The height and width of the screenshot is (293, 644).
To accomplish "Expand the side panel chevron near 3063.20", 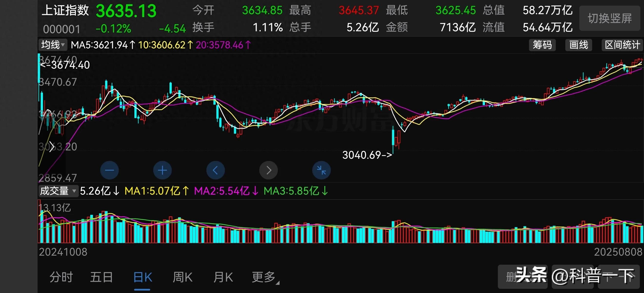I will [x=51, y=147].
